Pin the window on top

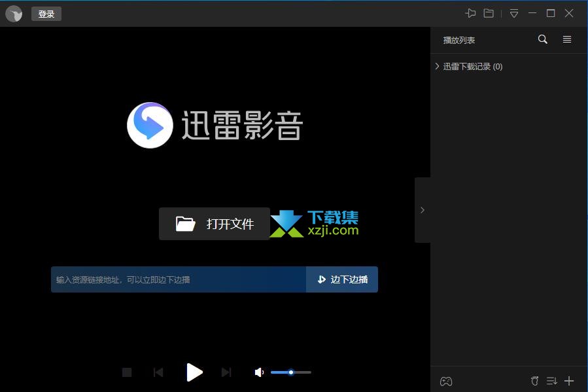click(470, 14)
